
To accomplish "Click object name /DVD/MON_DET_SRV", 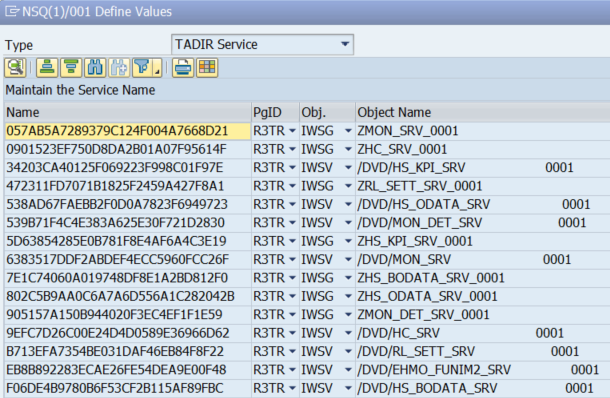I will (x=420, y=223).
